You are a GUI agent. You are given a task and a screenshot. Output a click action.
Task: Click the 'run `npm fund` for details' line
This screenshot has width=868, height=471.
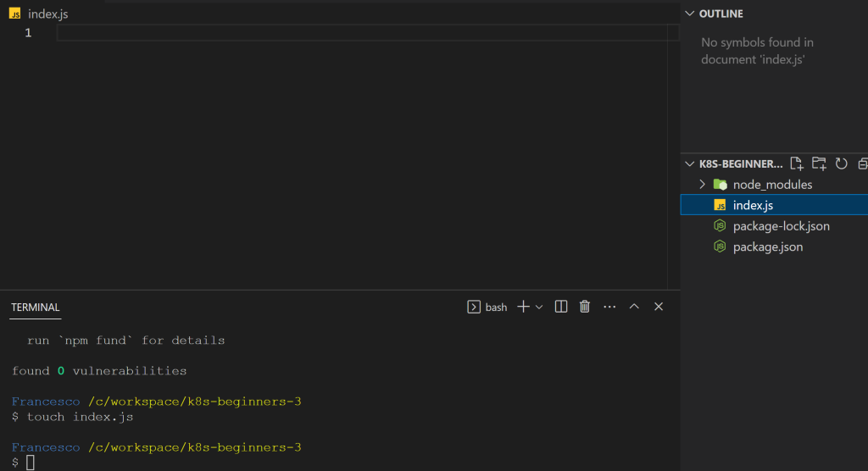point(126,341)
